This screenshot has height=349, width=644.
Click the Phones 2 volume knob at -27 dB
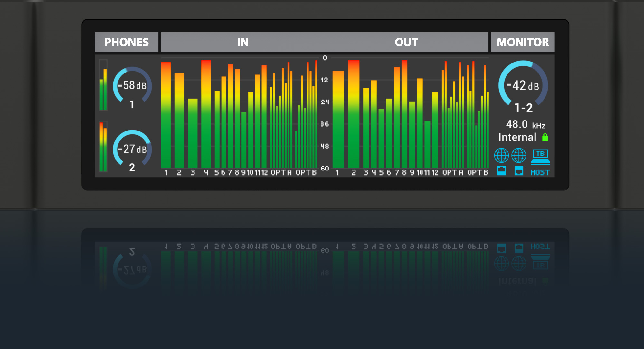132,149
